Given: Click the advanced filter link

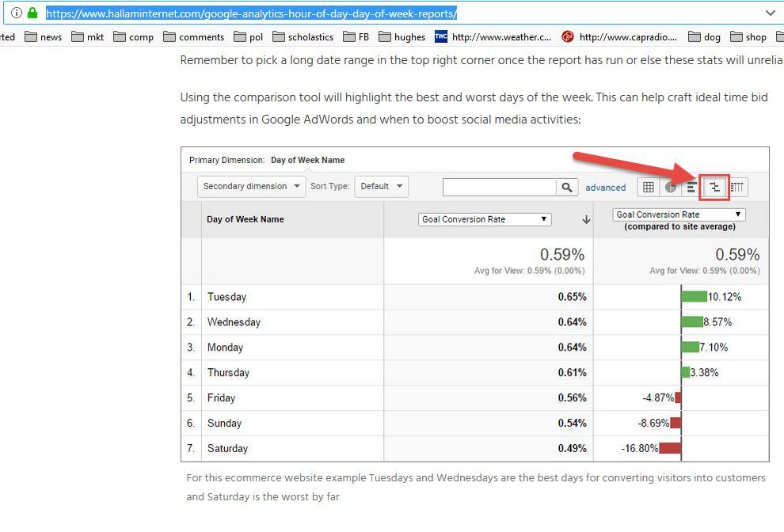Looking at the screenshot, I should point(606,188).
